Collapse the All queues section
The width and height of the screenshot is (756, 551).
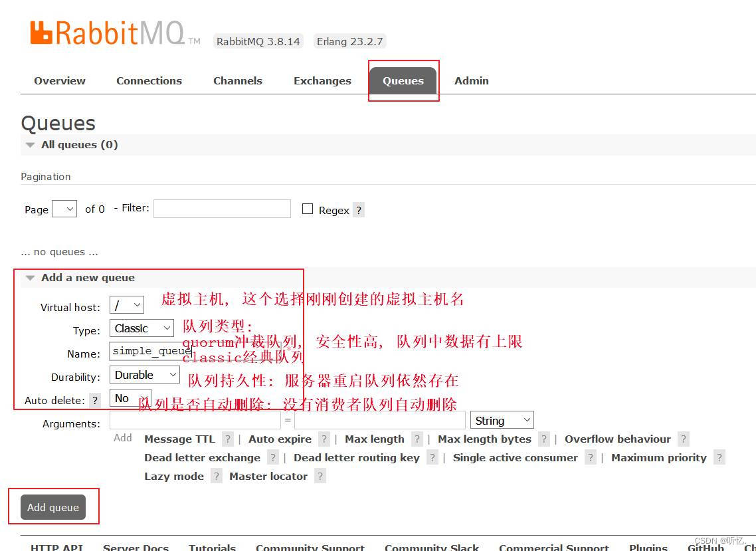(29, 144)
